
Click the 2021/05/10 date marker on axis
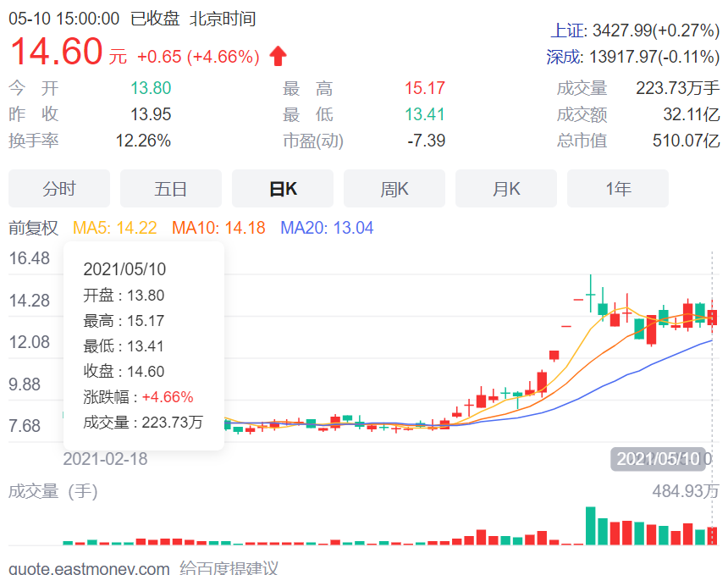[659, 459]
